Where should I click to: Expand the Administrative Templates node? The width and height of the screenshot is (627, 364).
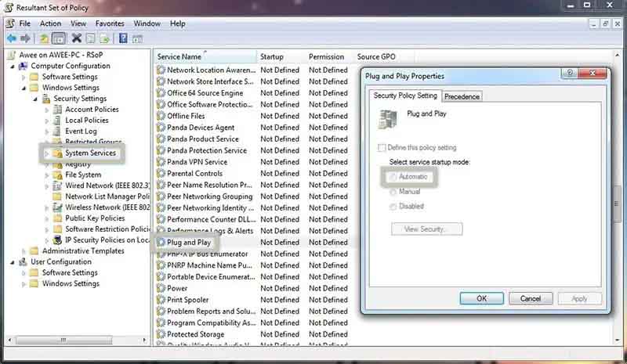tap(24, 251)
